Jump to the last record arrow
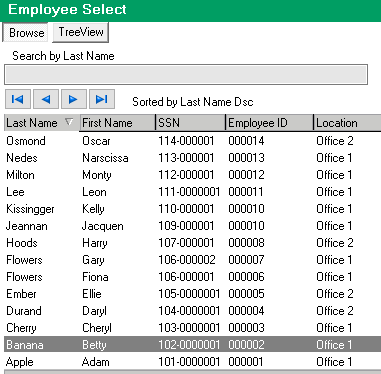381x374 pixels. [x=102, y=99]
